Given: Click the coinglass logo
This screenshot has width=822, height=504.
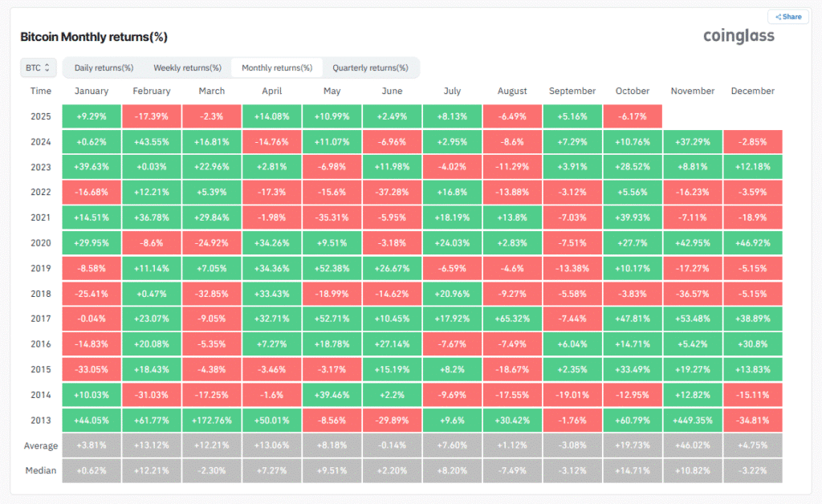Looking at the screenshot, I should (x=738, y=35).
